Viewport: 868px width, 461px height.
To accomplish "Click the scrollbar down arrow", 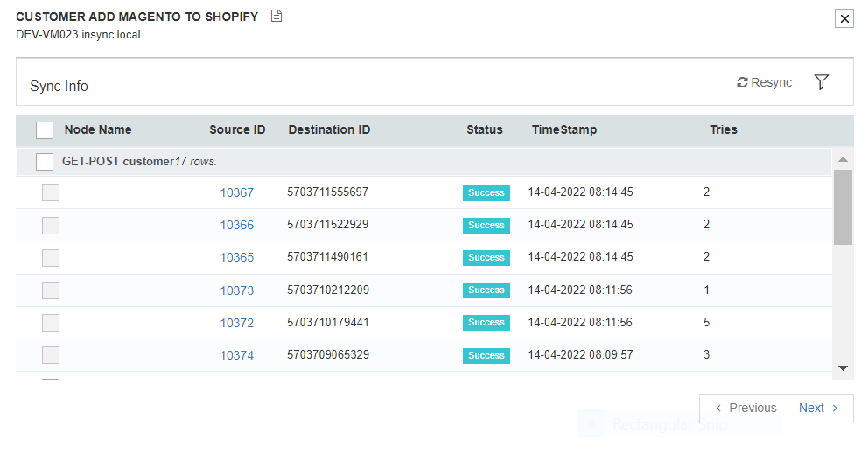I will click(843, 368).
